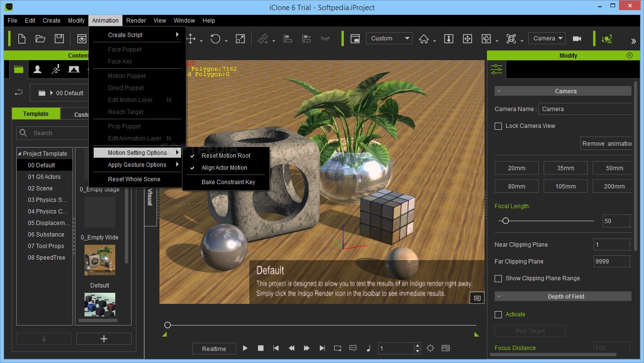Expand the Apply Gesture Options submenu
The image size is (644, 363).
pyautogui.click(x=137, y=165)
